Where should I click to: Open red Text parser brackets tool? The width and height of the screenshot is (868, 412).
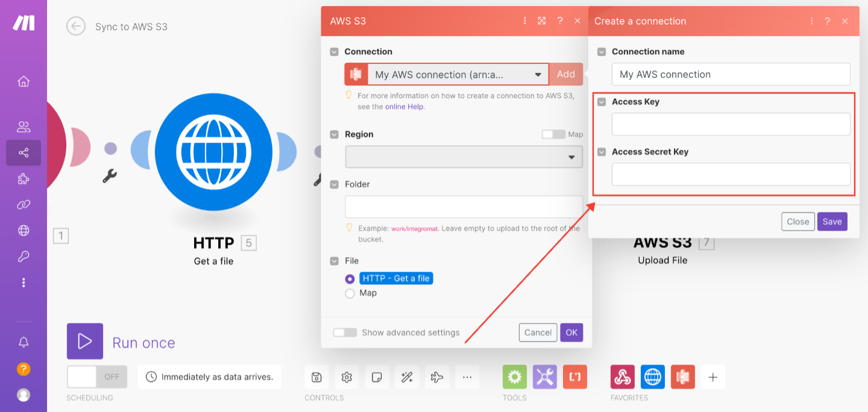[x=575, y=377]
